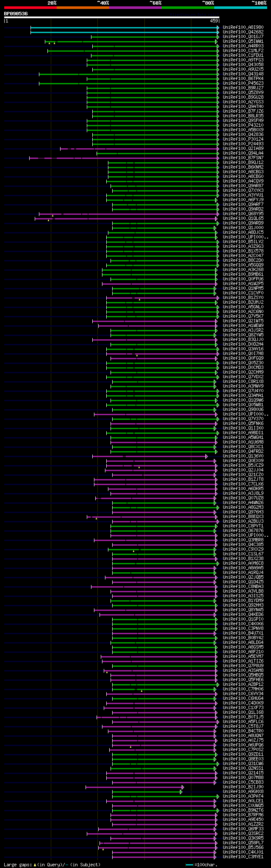Open hit UniRef100_A8I980
The image size is (271, 868).
243,27
